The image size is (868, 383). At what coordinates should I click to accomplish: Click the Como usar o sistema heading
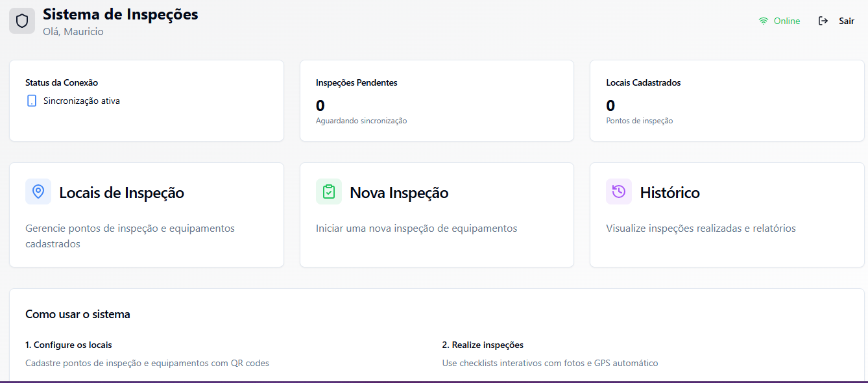tap(78, 314)
